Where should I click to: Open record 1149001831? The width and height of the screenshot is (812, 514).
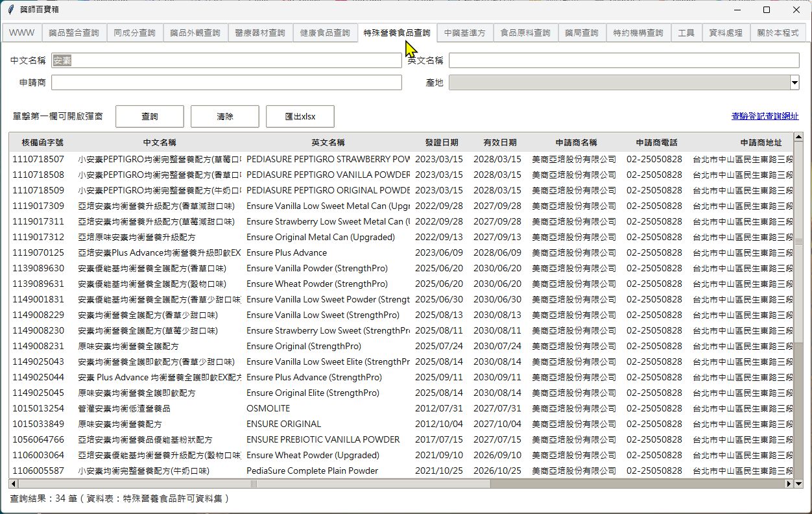tap(38, 299)
